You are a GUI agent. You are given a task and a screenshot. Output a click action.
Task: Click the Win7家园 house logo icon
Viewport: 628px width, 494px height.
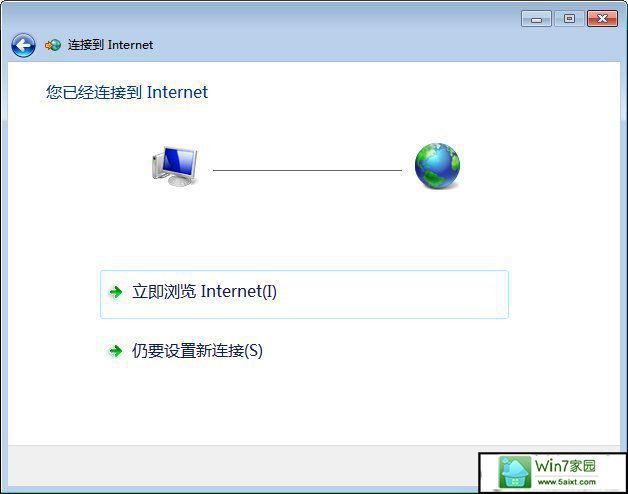tap(514, 472)
